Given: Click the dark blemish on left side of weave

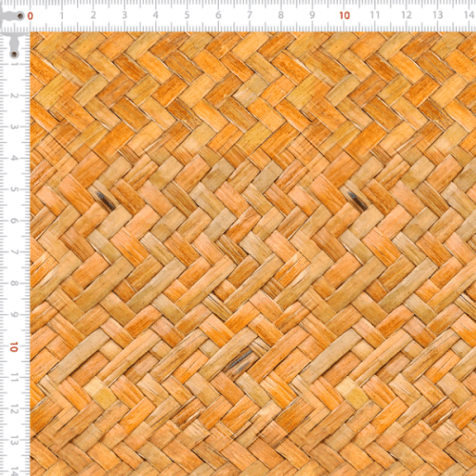Looking at the screenshot, I should pos(106,201).
